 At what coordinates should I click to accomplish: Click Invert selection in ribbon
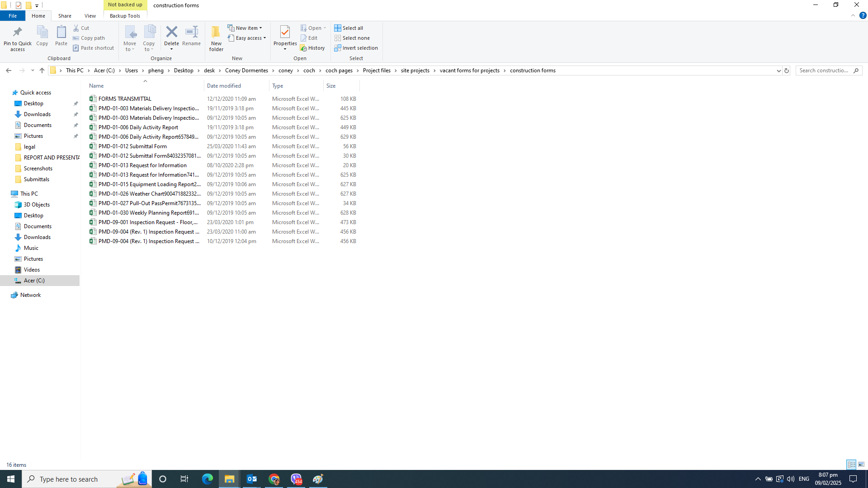click(356, 48)
